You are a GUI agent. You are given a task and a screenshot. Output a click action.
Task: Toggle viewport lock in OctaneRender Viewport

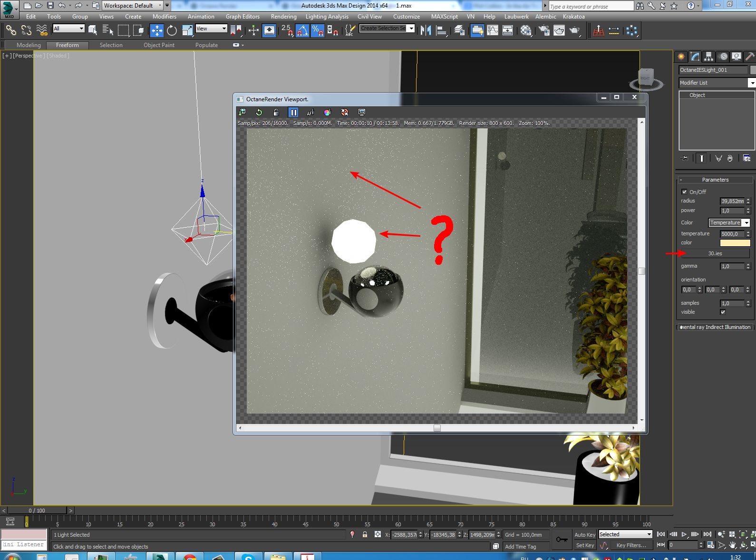click(276, 112)
